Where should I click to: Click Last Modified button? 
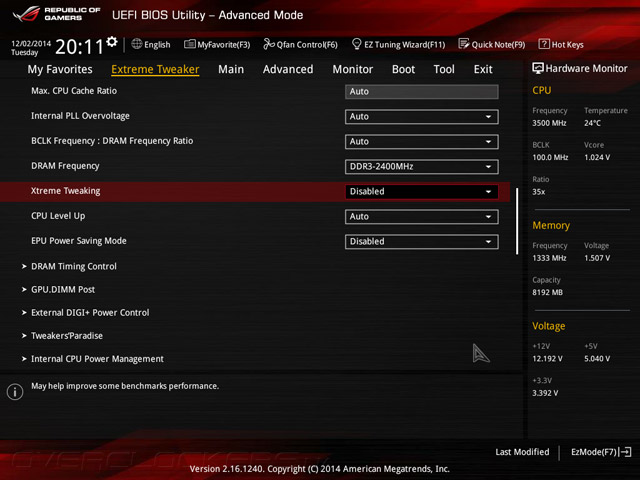[522, 452]
